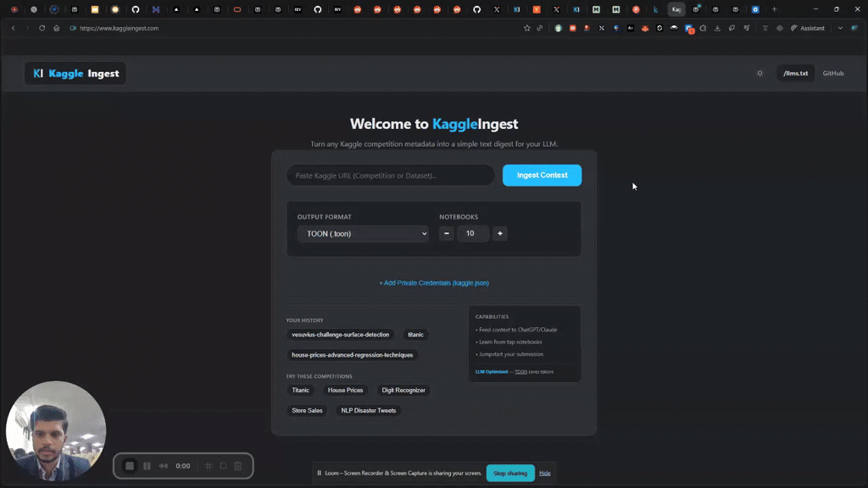Click Add Private Credentials (kaggle.json) link
This screenshot has width=868, height=488.
[x=434, y=283]
